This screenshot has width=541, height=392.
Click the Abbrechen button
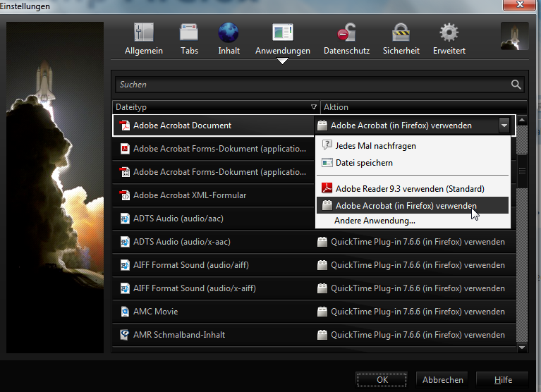(442, 379)
